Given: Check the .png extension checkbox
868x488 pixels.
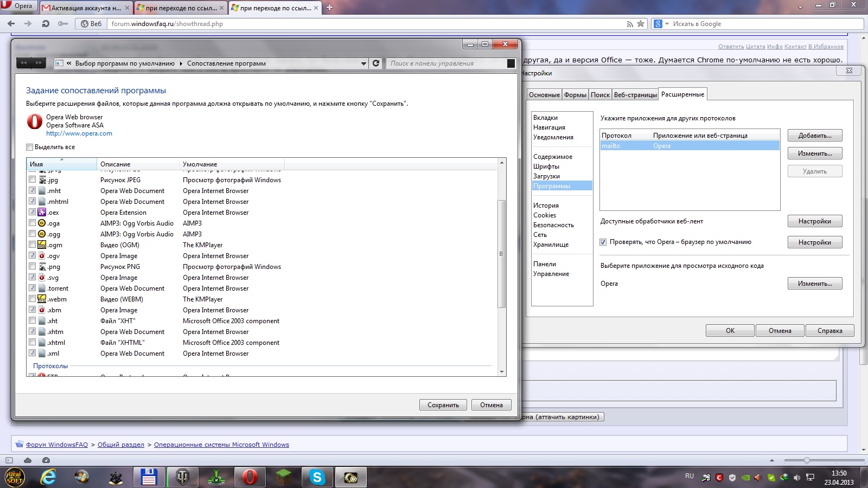Looking at the screenshot, I should click(x=32, y=266).
